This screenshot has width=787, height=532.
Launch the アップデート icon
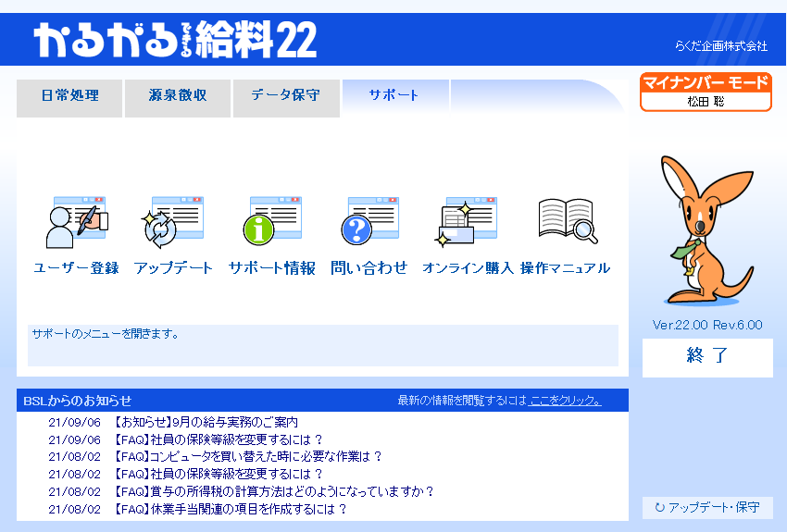173,223
